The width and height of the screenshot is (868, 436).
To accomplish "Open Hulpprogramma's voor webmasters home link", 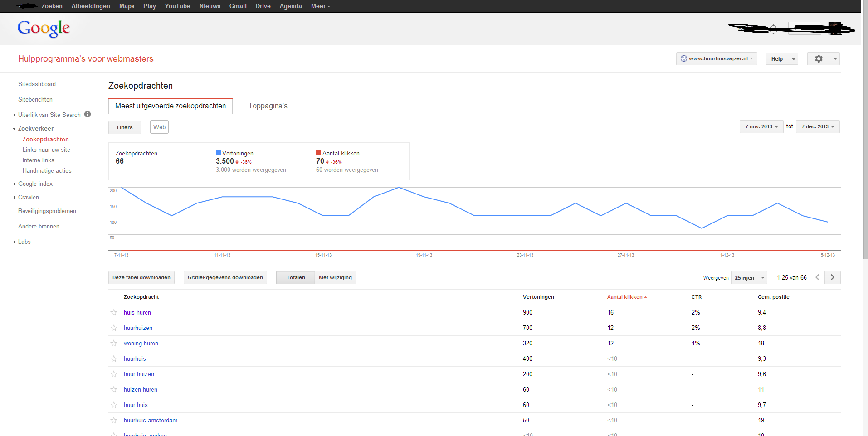I will pos(86,59).
